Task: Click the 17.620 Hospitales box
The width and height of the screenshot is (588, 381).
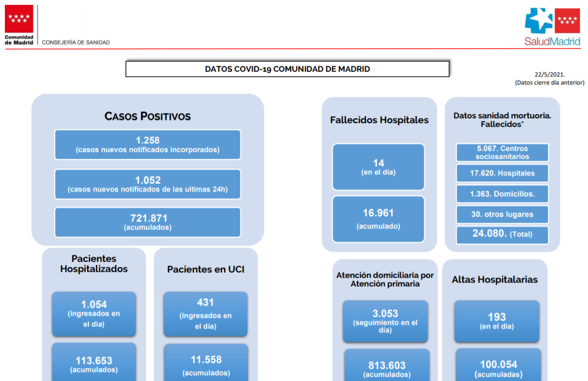Action: [x=502, y=173]
